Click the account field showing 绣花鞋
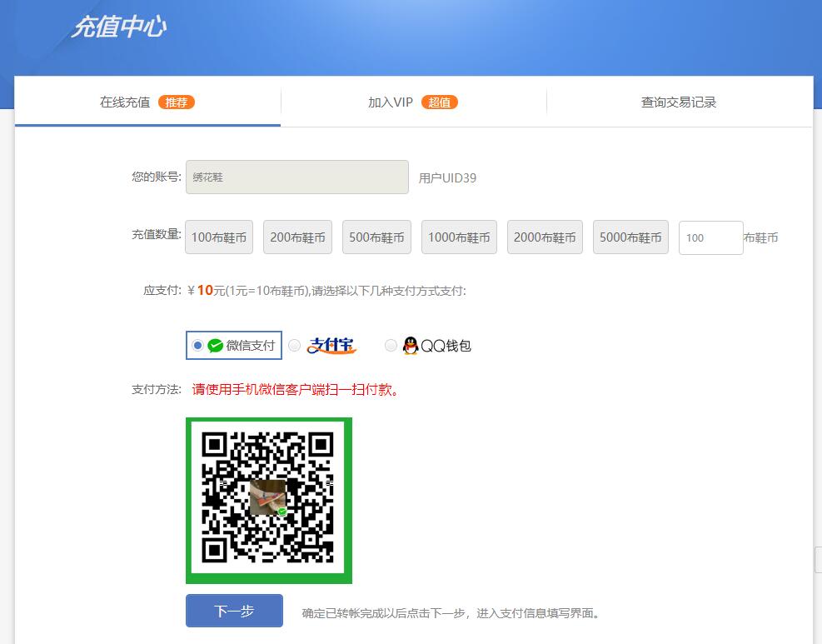Image resolution: width=822 pixels, height=644 pixels. [x=297, y=177]
